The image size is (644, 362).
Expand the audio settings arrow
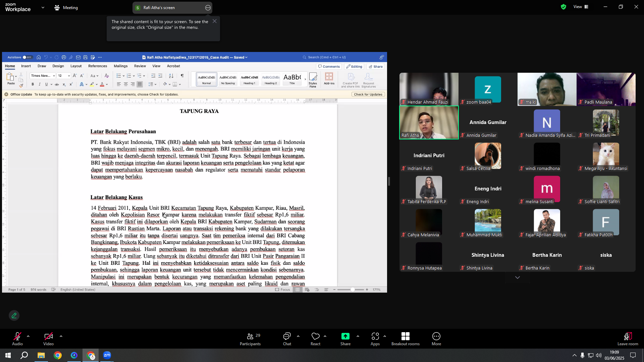tap(28, 336)
